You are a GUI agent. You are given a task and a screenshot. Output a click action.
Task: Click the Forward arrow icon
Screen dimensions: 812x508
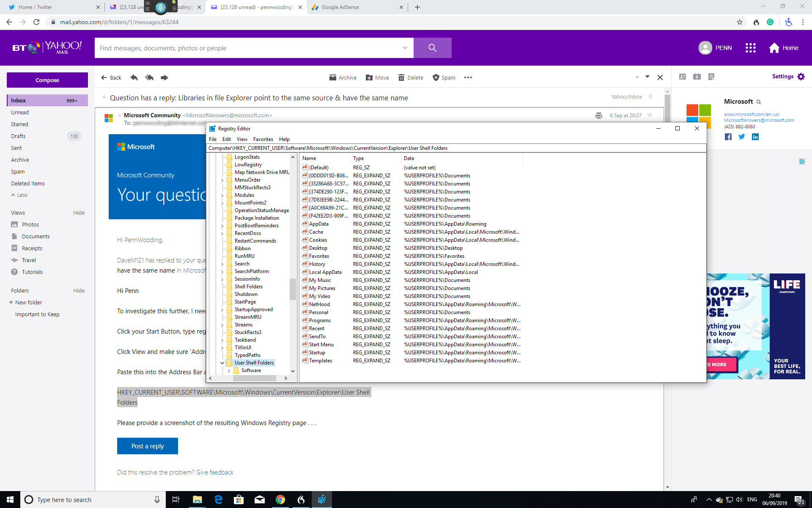[x=165, y=77]
